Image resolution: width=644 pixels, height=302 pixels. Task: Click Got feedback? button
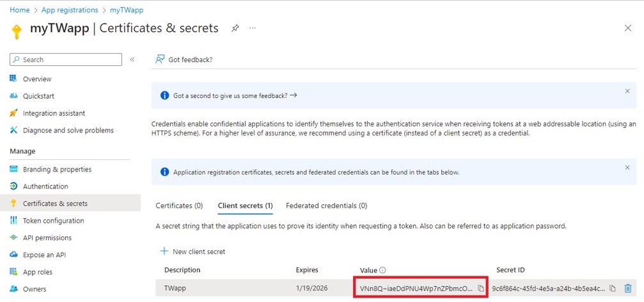point(184,60)
